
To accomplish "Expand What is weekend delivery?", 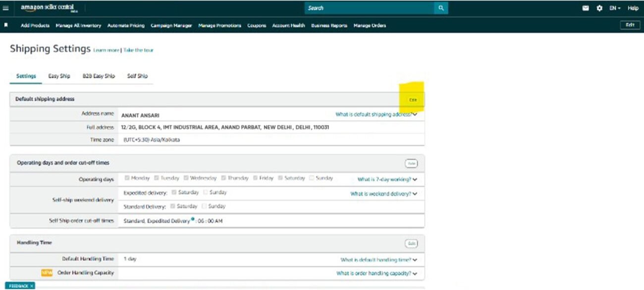I will [x=384, y=194].
